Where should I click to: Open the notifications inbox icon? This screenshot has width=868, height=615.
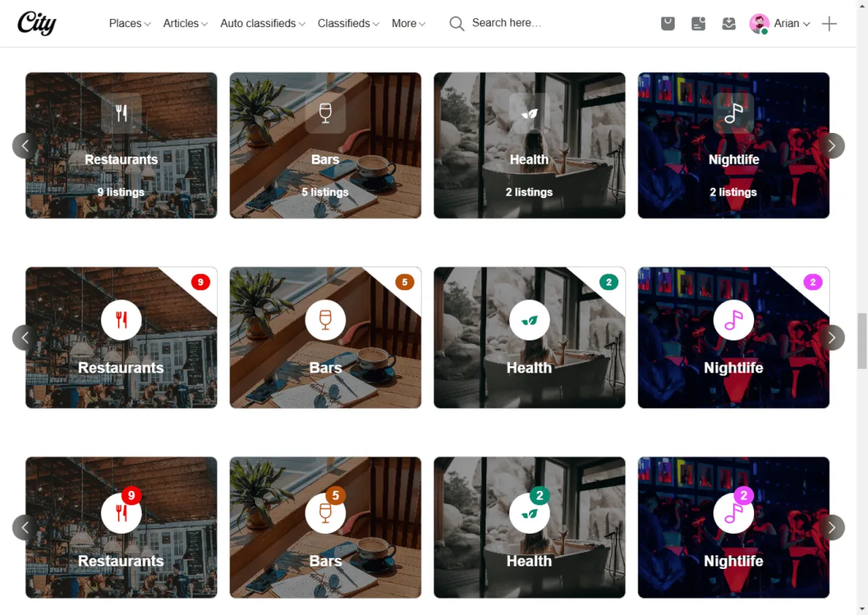coord(729,24)
